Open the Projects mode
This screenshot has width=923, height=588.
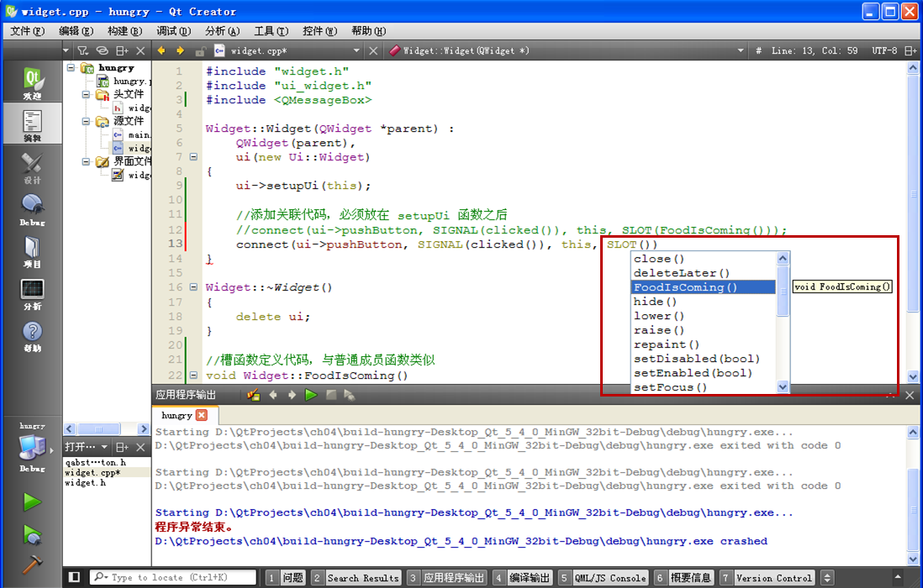(x=33, y=252)
